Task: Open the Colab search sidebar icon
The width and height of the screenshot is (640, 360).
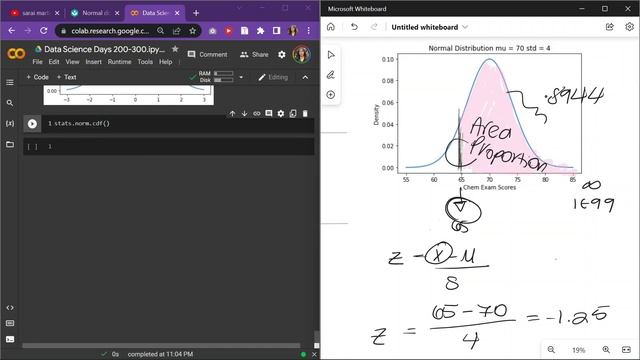Action: click(x=10, y=103)
